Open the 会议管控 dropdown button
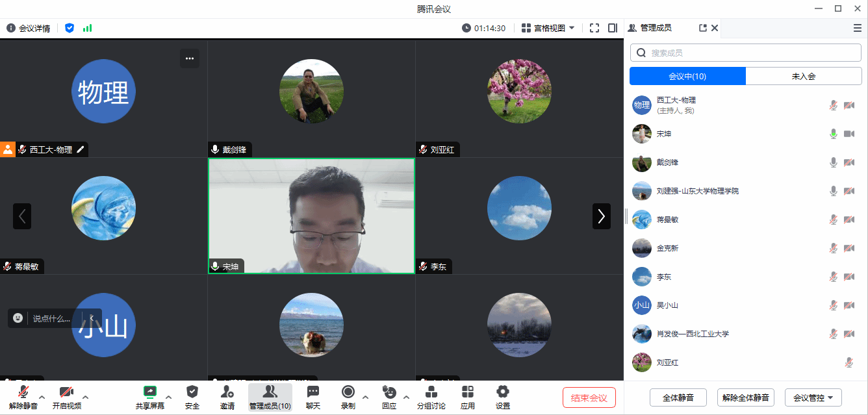 click(x=813, y=397)
